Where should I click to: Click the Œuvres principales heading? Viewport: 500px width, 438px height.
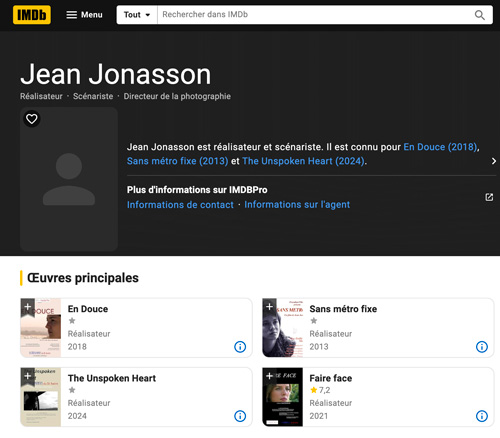83,278
